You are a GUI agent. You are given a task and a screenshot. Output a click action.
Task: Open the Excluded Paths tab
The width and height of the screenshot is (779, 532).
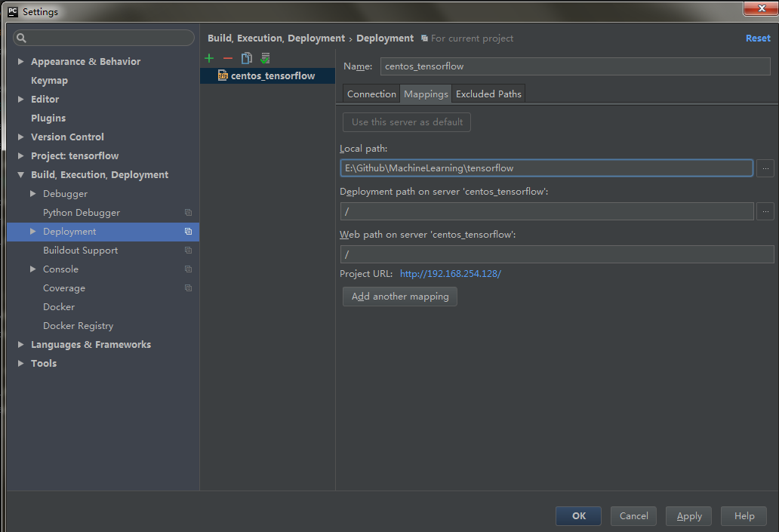(488, 94)
